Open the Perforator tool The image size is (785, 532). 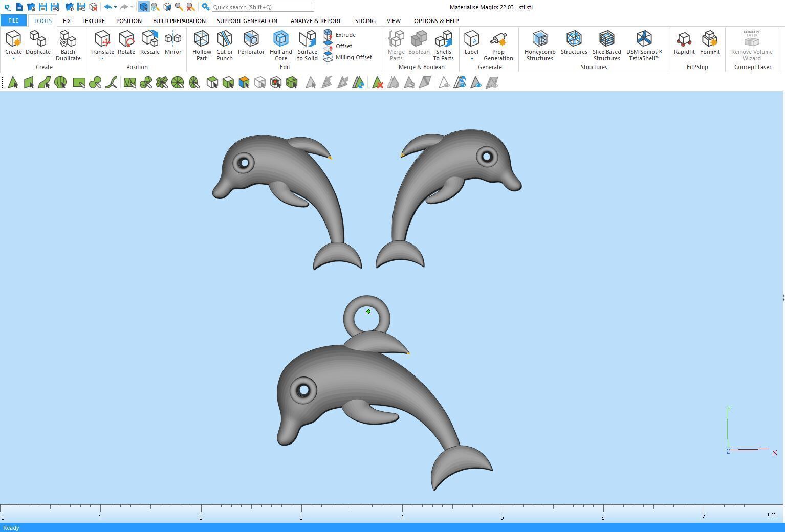click(251, 42)
